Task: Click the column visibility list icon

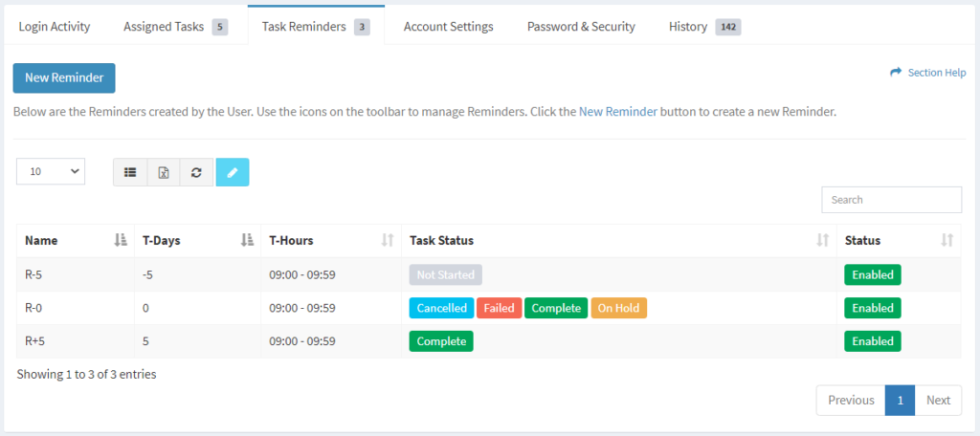Action: click(130, 172)
